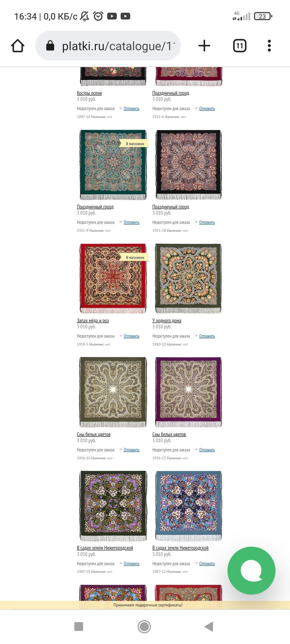Click Отложить for item 1897-18
Screen dimensions: 290x644
(132, 109)
